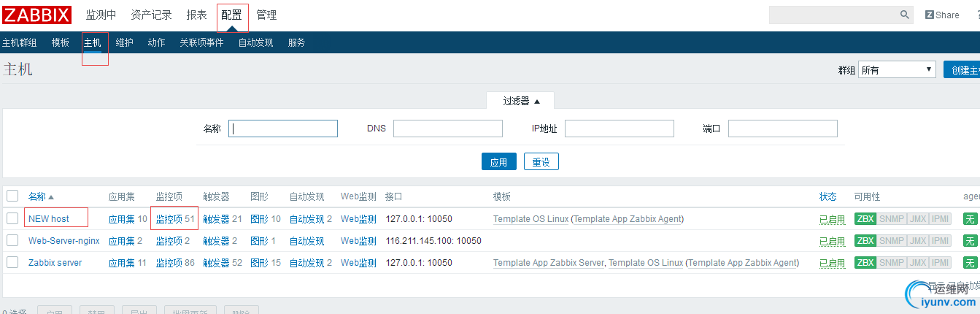Open 图形 15 for Zabbix server

point(259,262)
